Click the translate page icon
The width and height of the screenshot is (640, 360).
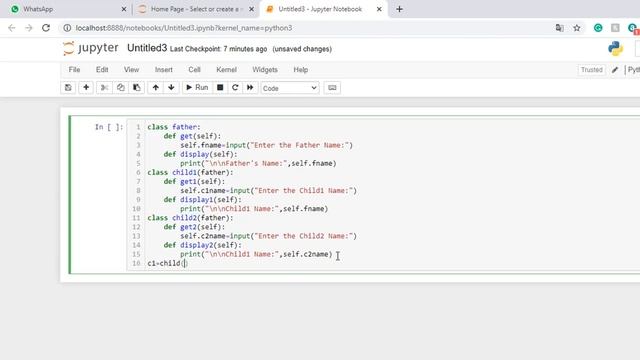click(x=560, y=28)
